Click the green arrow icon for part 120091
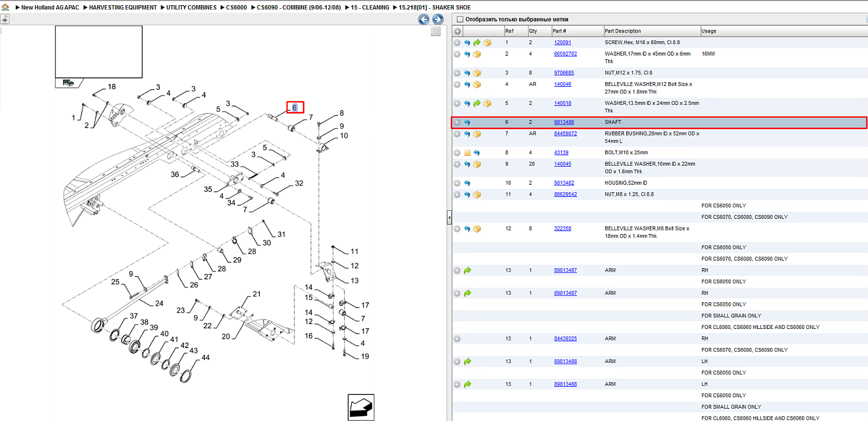 coord(477,43)
